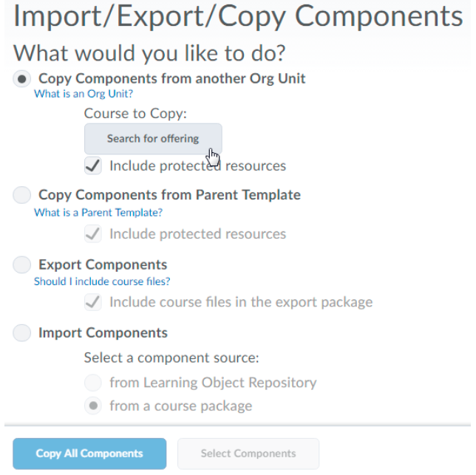Open the 'What is an Org Unit?' link

click(84, 94)
